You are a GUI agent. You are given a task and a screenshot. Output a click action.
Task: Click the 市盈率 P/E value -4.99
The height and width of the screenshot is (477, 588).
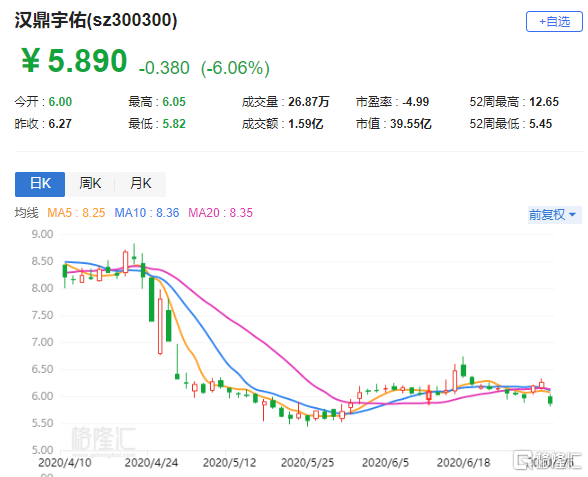pyautogui.click(x=416, y=102)
